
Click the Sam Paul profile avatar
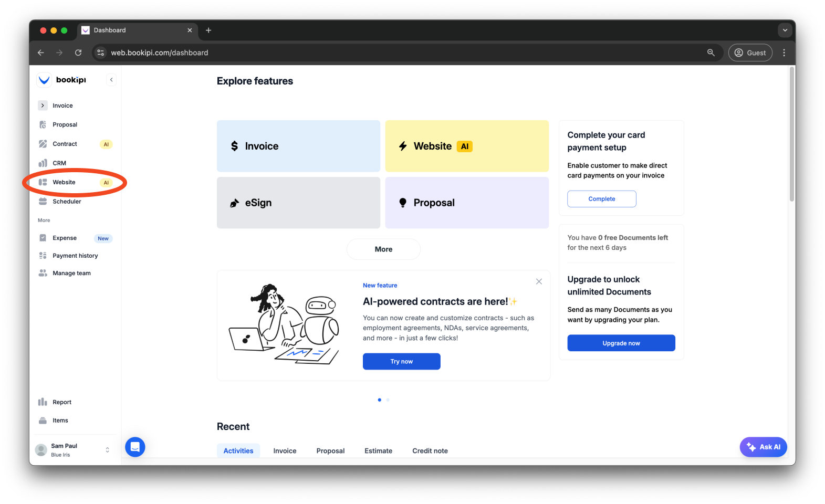pos(41,450)
